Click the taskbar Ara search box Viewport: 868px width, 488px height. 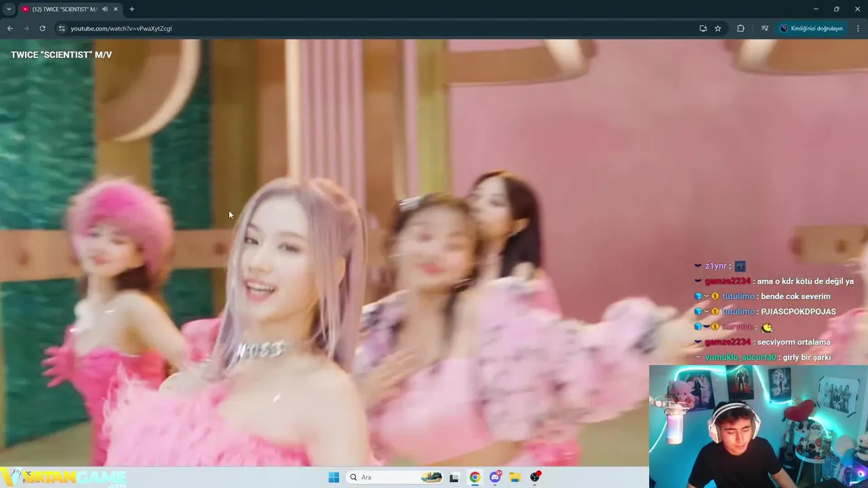(x=393, y=477)
